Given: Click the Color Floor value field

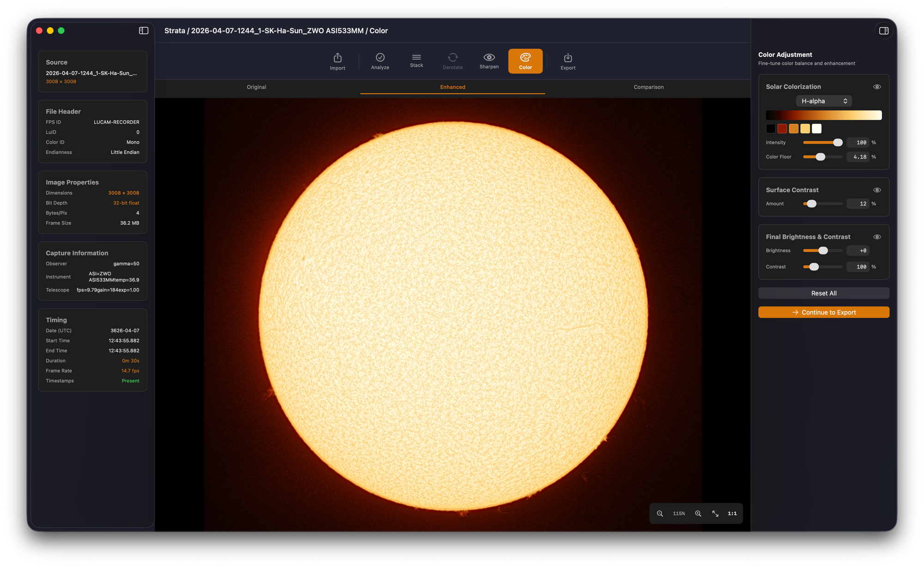Looking at the screenshot, I should click(858, 157).
